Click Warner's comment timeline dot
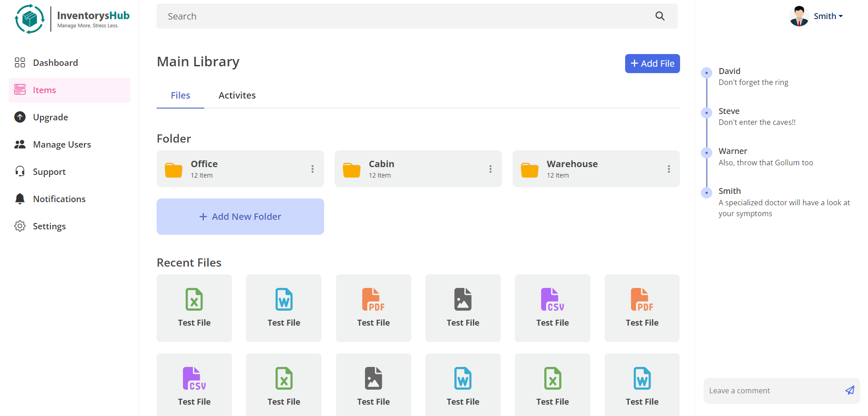Screen dimensions: 868x416 pos(706,153)
